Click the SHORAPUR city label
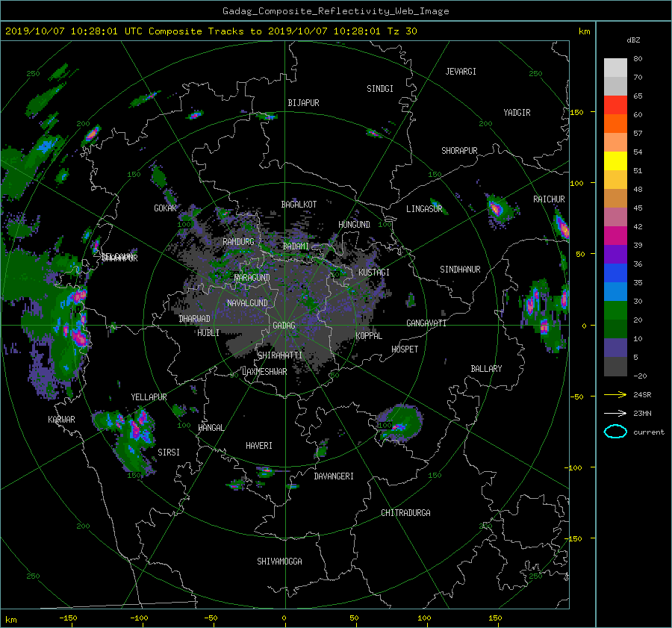 coord(459,151)
